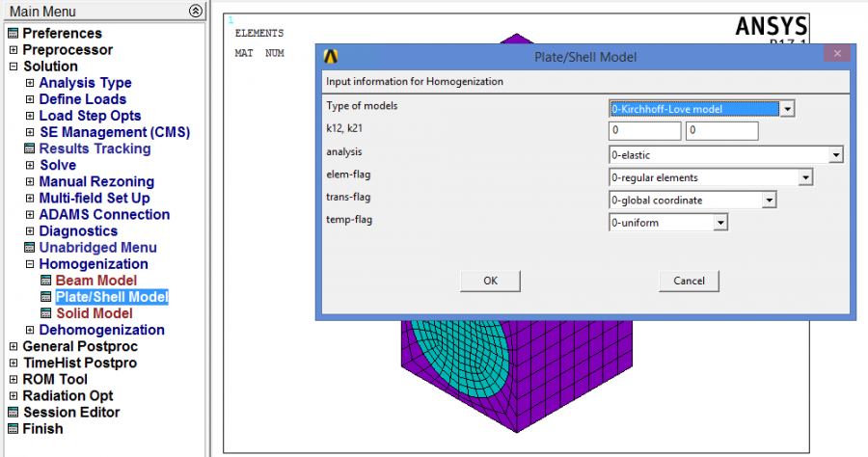Viewport: 868px width, 457px height.
Task: Open the trans-flag dropdown arrow
Action: tap(769, 201)
